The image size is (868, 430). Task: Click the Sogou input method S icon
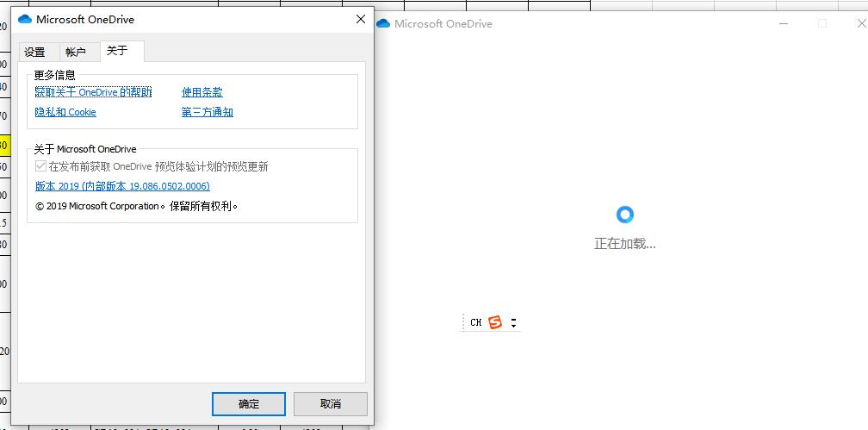click(x=495, y=322)
